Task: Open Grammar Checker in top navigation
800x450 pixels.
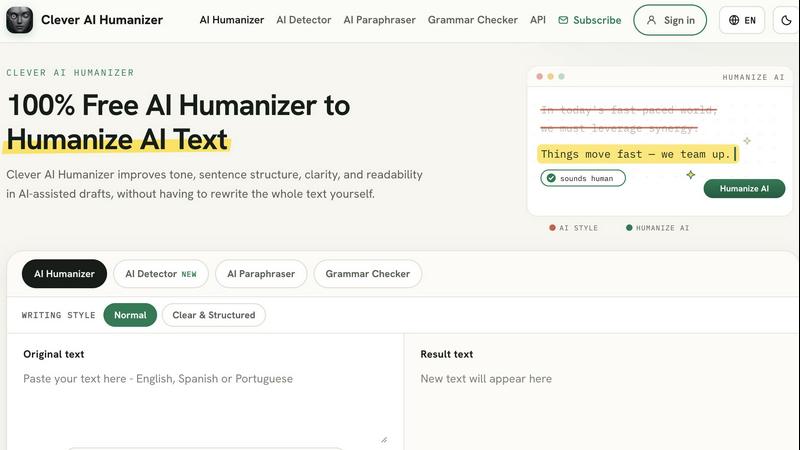Action: pos(472,20)
